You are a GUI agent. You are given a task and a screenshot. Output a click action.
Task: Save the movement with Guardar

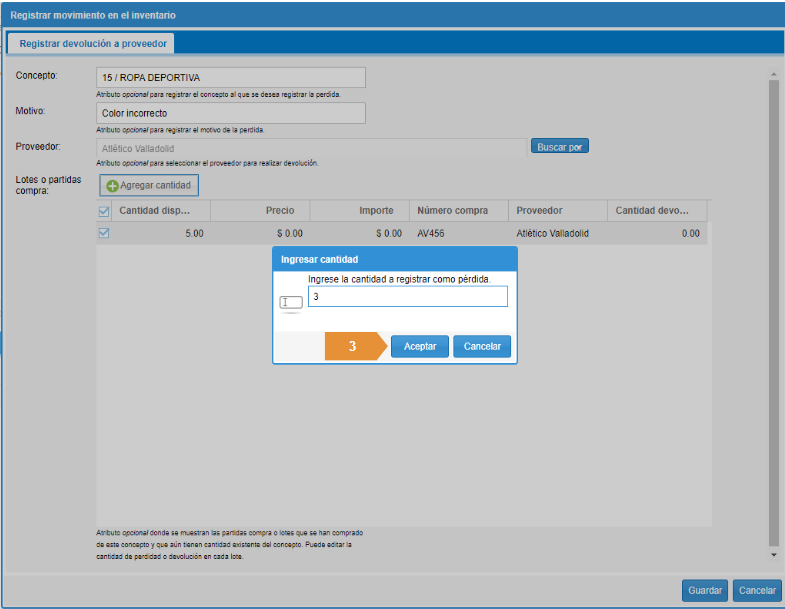[705, 590]
